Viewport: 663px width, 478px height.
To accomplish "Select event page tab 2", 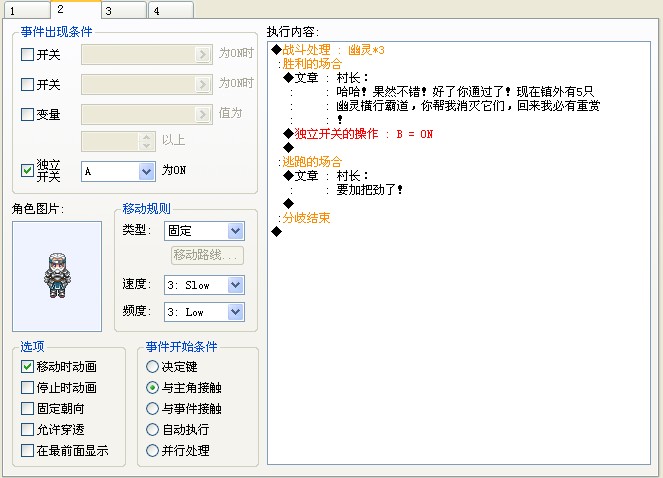I will tap(76, 9).
